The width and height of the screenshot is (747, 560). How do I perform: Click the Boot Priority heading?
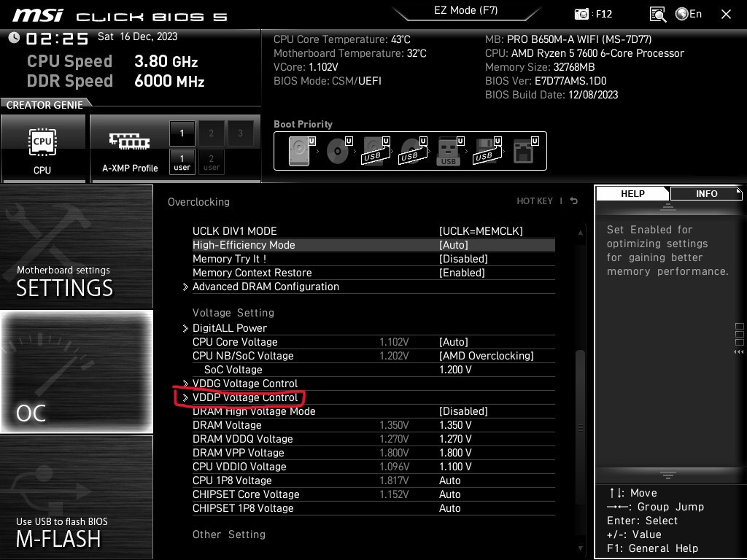tap(303, 124)
